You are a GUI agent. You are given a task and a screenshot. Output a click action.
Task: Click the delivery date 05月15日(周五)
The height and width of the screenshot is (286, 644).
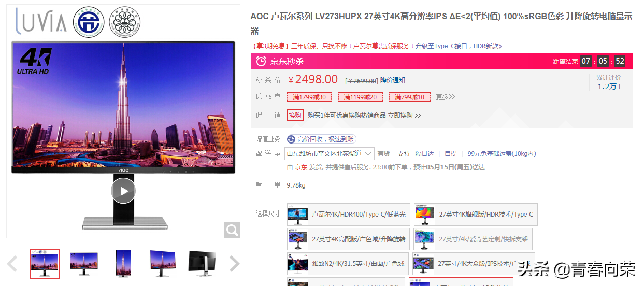click(x=448, y=167)
